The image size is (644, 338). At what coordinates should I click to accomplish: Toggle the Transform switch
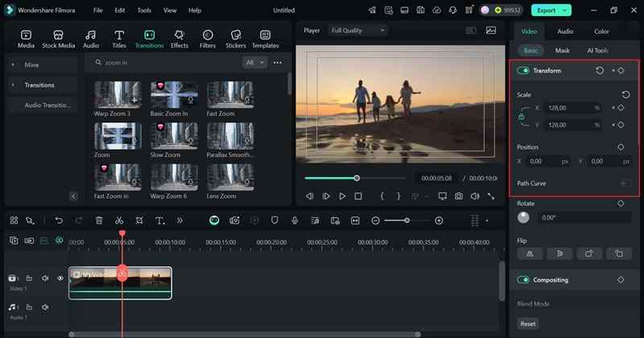pos(523,70)
